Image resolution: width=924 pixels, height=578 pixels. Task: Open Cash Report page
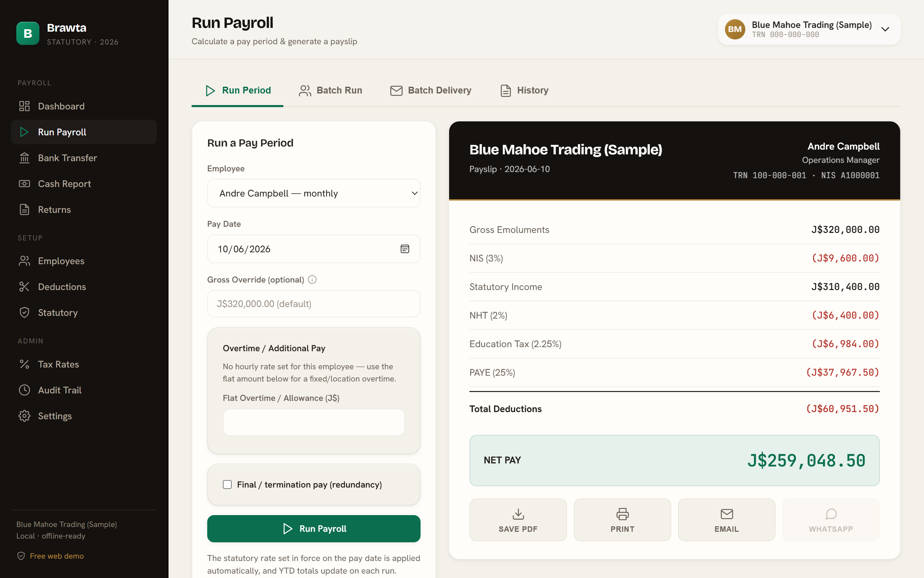(84, 184)
